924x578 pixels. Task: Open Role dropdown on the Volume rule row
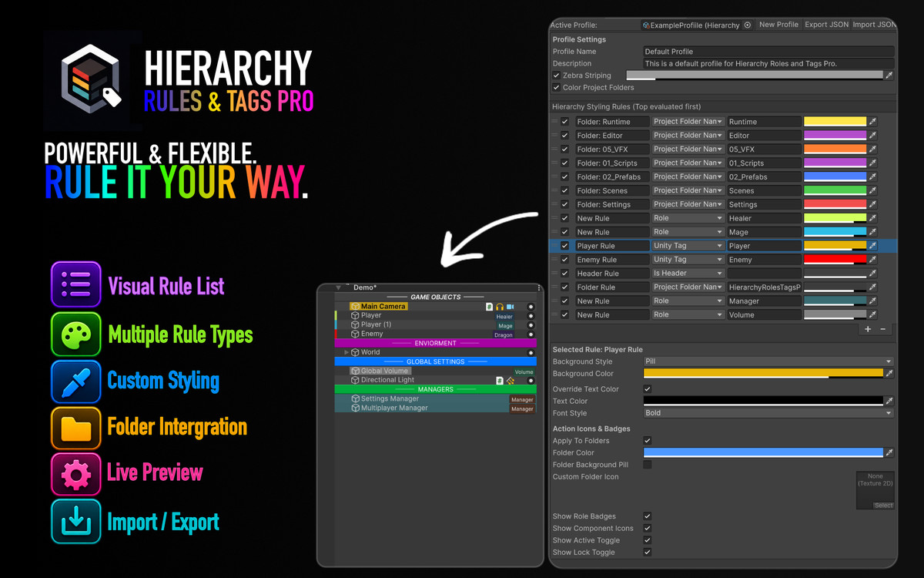pyautogui.click(x=688, y=314)
